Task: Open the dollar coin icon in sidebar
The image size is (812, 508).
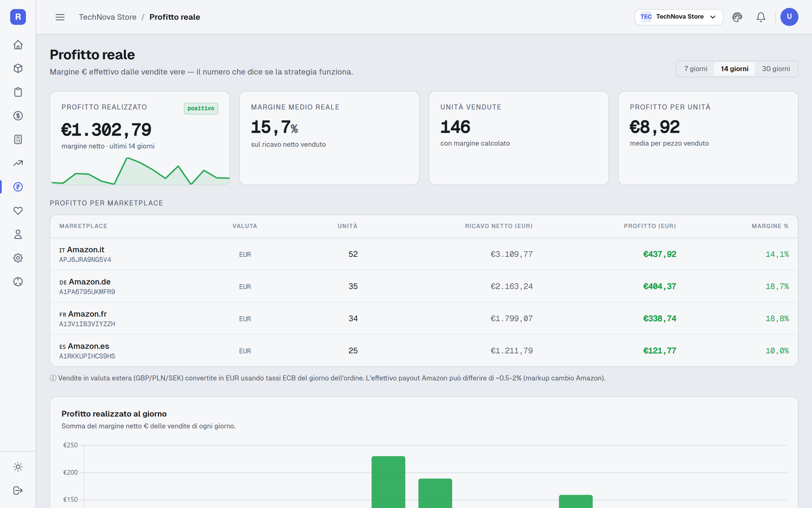Action: pos(18,116)
